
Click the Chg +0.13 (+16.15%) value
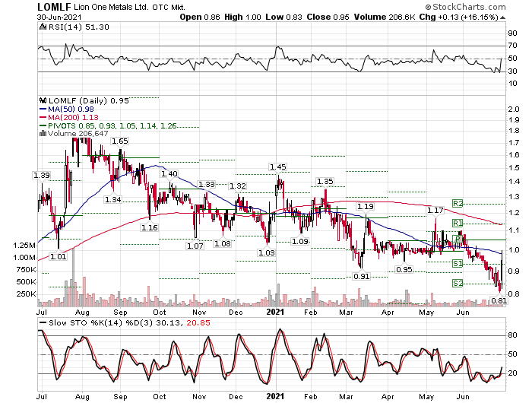tap(459, 17)
